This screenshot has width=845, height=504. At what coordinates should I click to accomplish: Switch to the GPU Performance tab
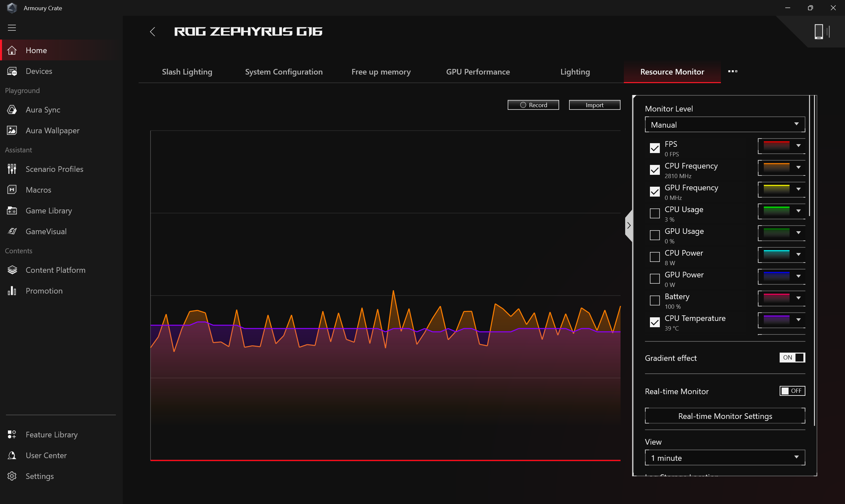point(478,72)
